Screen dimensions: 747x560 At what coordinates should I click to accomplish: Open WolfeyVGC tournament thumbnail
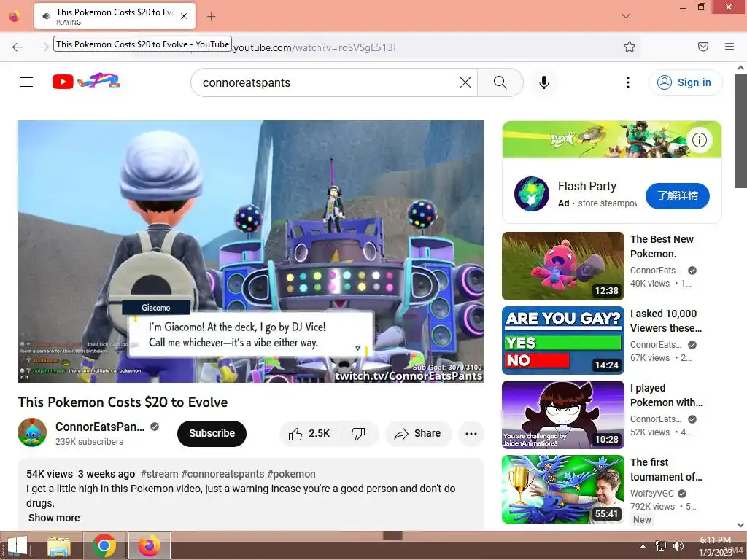(x=562, y=489)
